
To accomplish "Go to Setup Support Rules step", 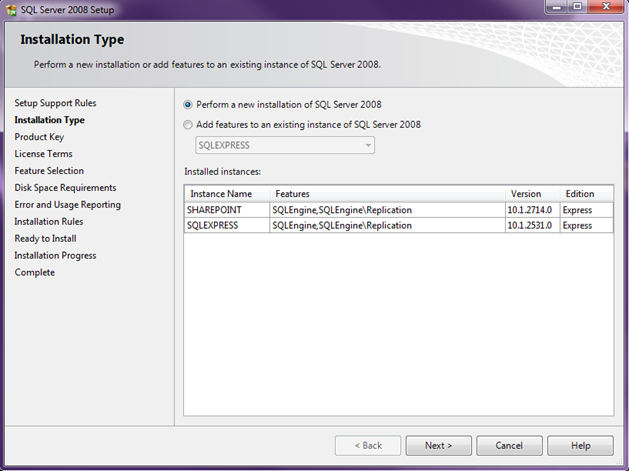I will point(55,103).
